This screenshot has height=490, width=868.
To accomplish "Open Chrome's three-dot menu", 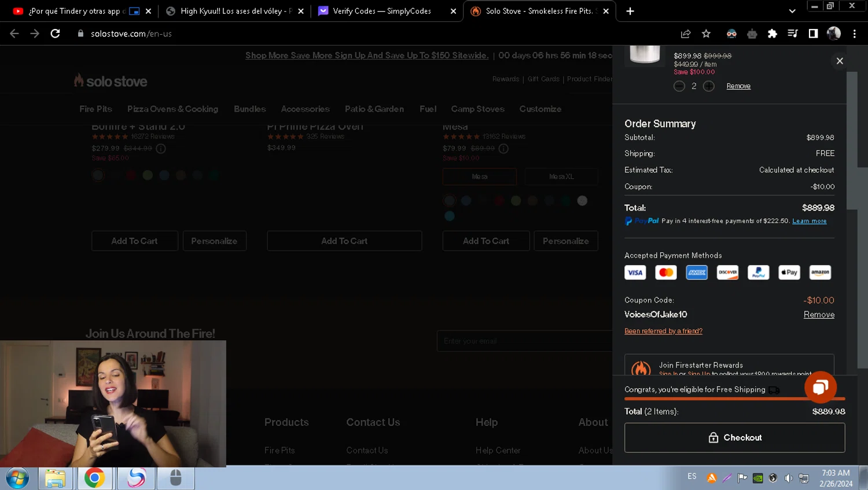I will coord(854,34).
